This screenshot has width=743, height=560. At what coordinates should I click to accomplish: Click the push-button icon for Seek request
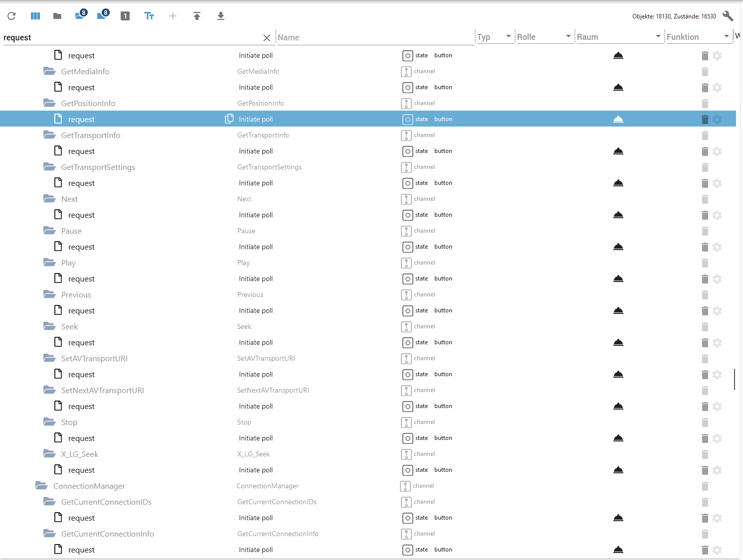(x=618, y=342)
